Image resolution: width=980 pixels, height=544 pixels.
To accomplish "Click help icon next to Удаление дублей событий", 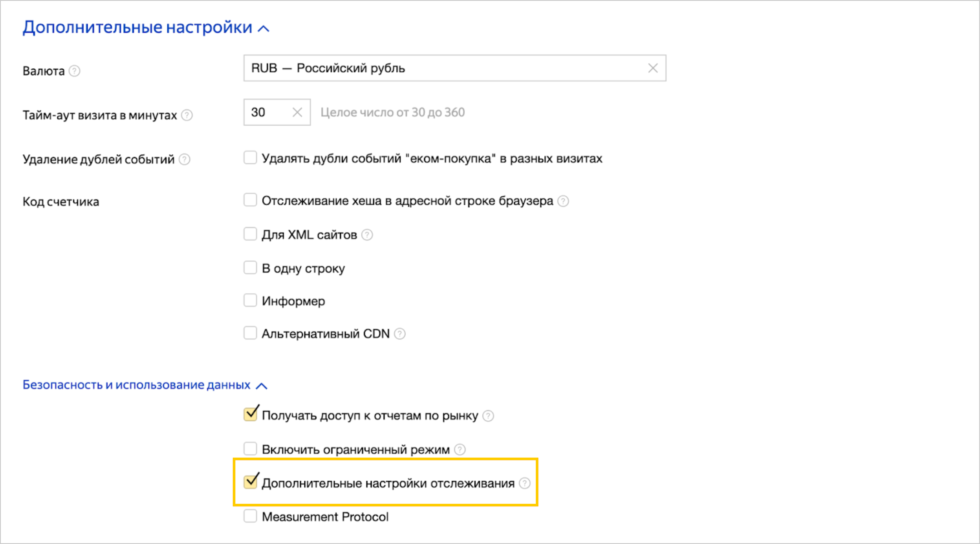I will 184,160.
